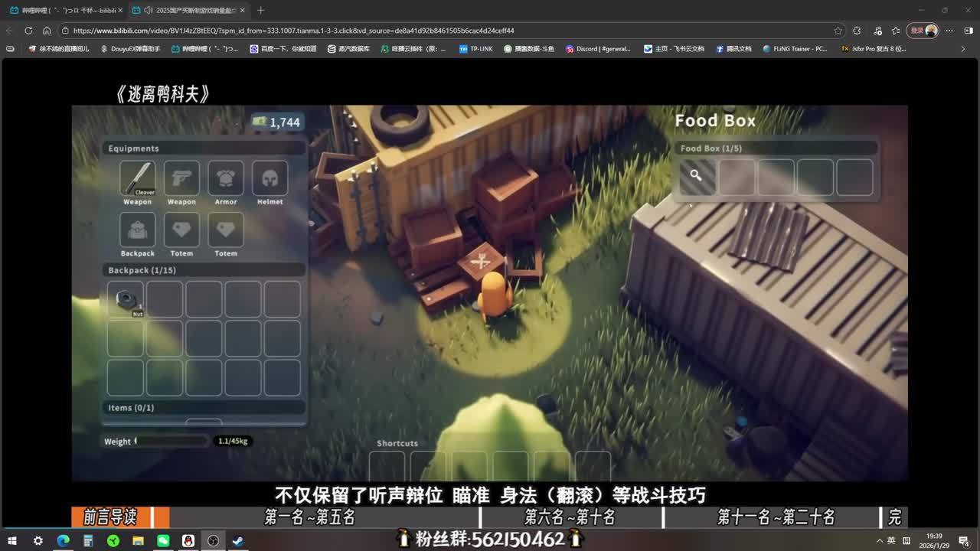Open 猫窝数据-斗鱼 bookmark
Viewport: 980px width, 551px height.
(x=529, y=49)
